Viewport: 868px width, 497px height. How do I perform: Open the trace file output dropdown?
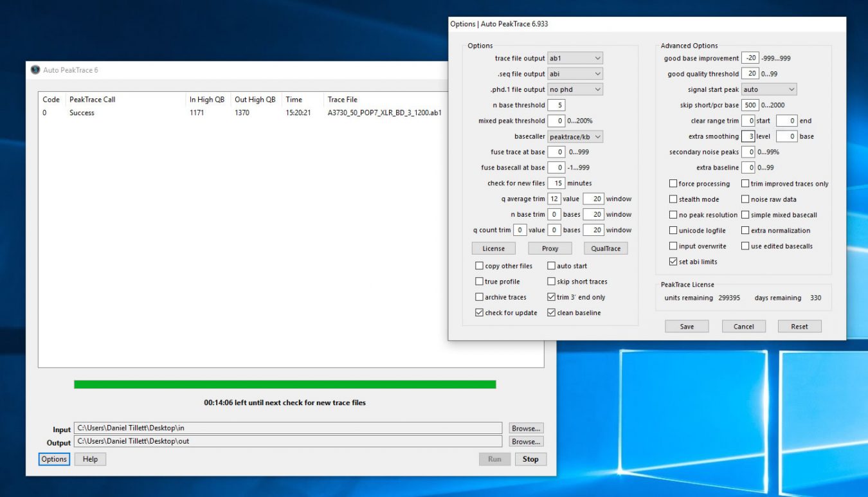[x=575, y=59]
